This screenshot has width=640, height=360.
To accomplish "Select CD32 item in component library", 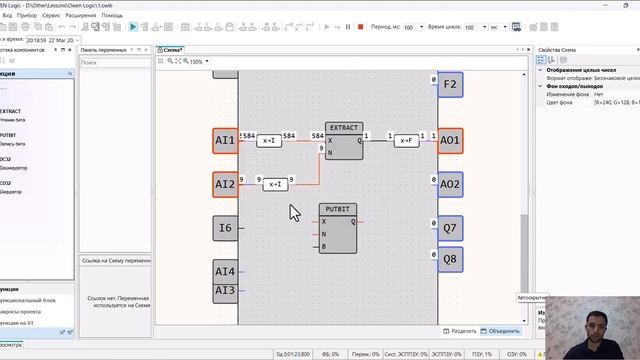I will (11, 187).
